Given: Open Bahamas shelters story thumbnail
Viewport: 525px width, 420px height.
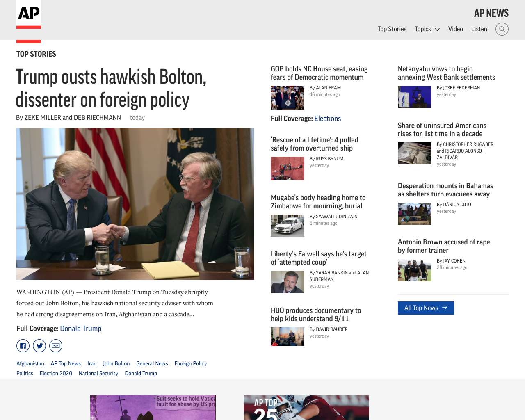Looking at the screenshot, I should point(415,214).
